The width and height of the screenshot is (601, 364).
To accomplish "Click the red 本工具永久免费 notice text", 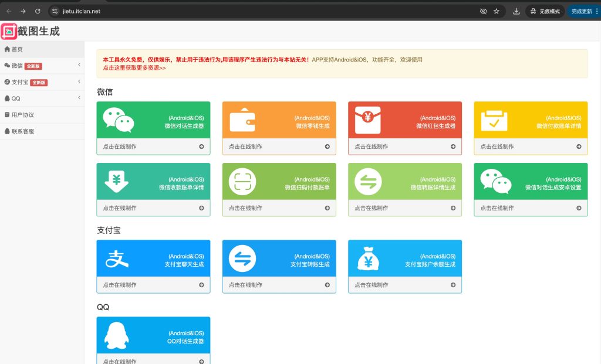I will 206,60.
